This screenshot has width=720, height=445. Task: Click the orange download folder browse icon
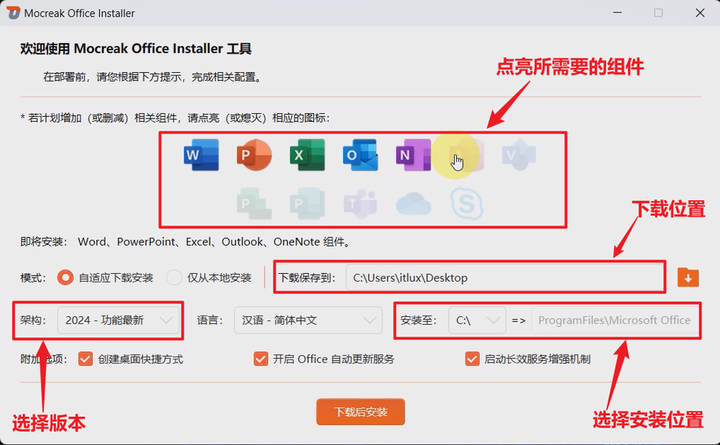(x=688, y=277)
